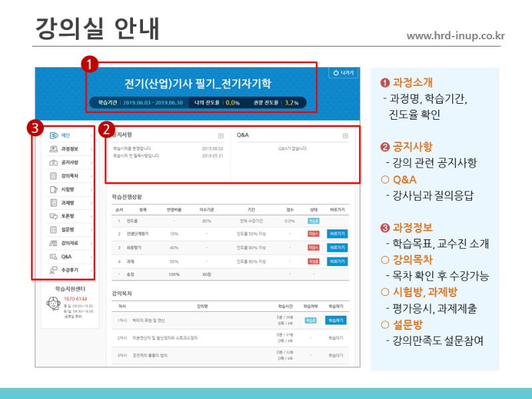
Task: Click the chevron beside 토론방
Action: [x=92, y=217]
